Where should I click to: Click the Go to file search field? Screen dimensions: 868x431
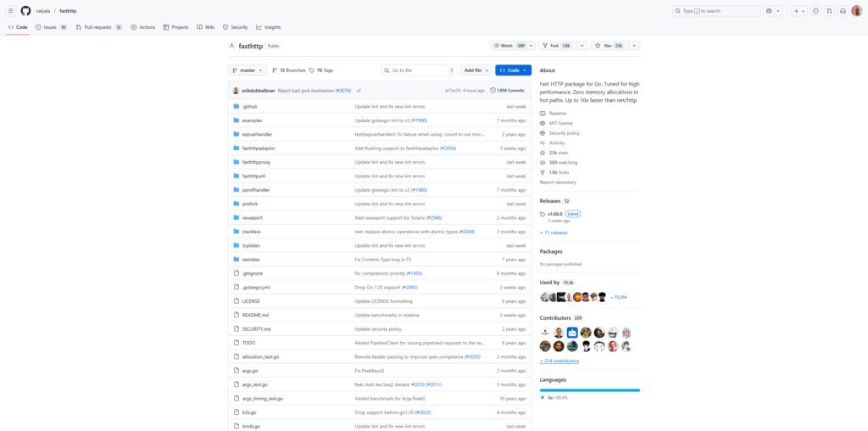pos(418,70)
